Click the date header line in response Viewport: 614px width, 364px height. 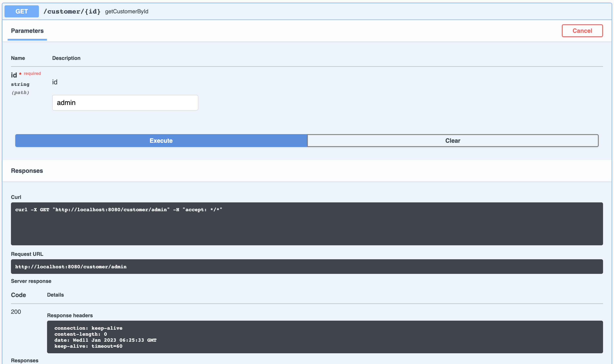(x=105, y=340)
